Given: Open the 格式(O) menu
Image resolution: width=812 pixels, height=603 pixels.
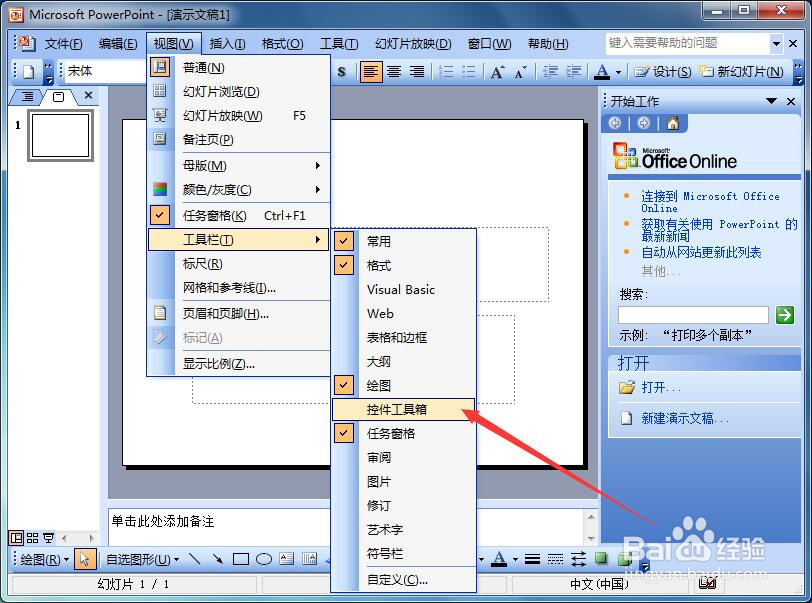Looking at the screenshot, I should pos(282,44).
